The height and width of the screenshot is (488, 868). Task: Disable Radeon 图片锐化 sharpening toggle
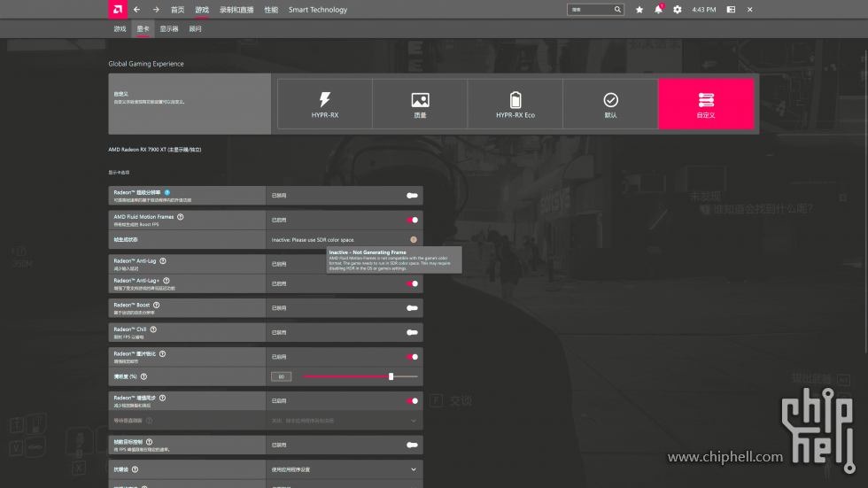pyautogui.click(x=412, y=356)
